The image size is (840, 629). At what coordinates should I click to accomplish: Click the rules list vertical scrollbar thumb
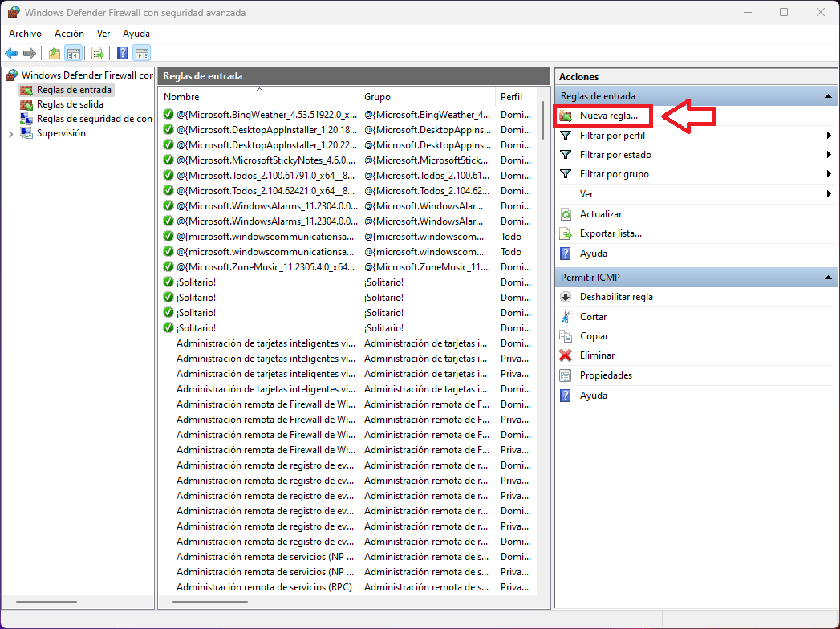point(542,122)
